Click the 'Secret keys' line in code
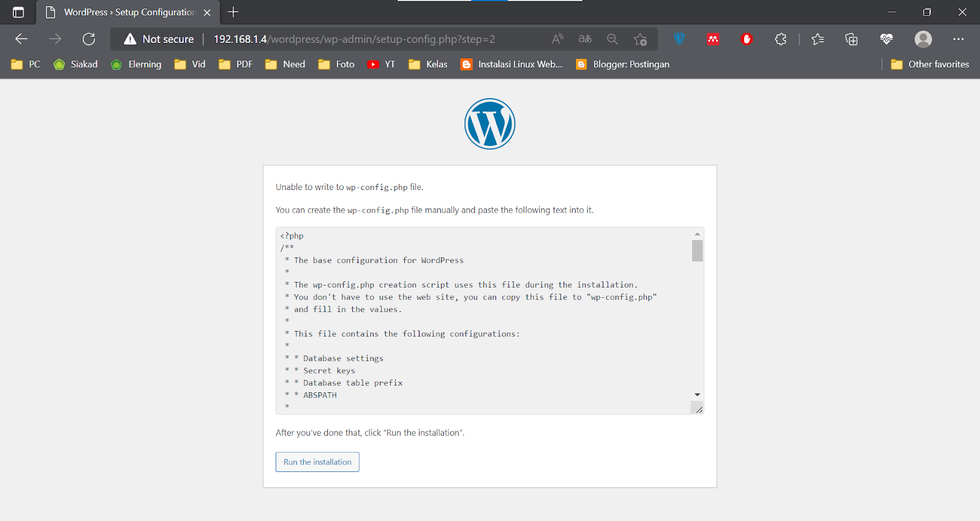 click(x=329, y=371)
